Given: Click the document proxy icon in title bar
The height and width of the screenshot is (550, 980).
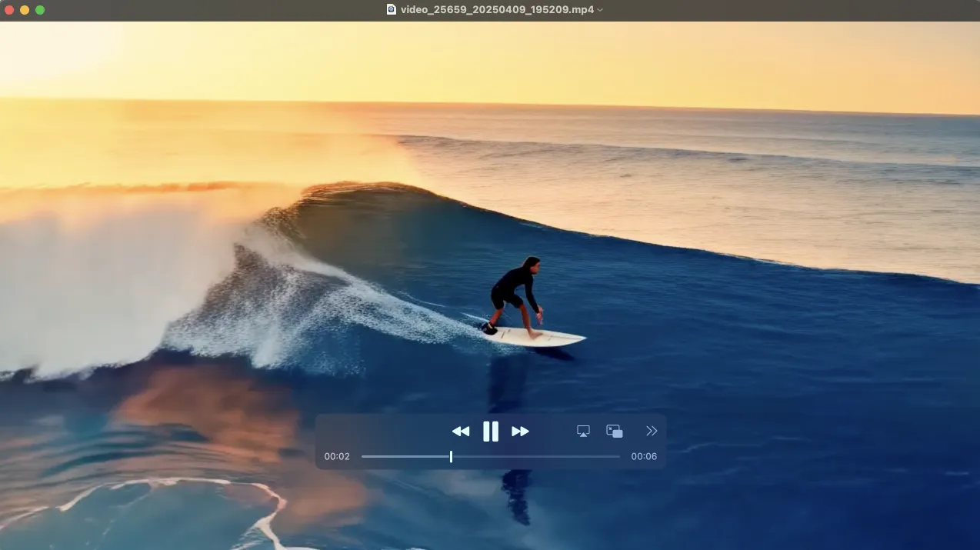Looking at the screenshot, I should pos(391,10).
